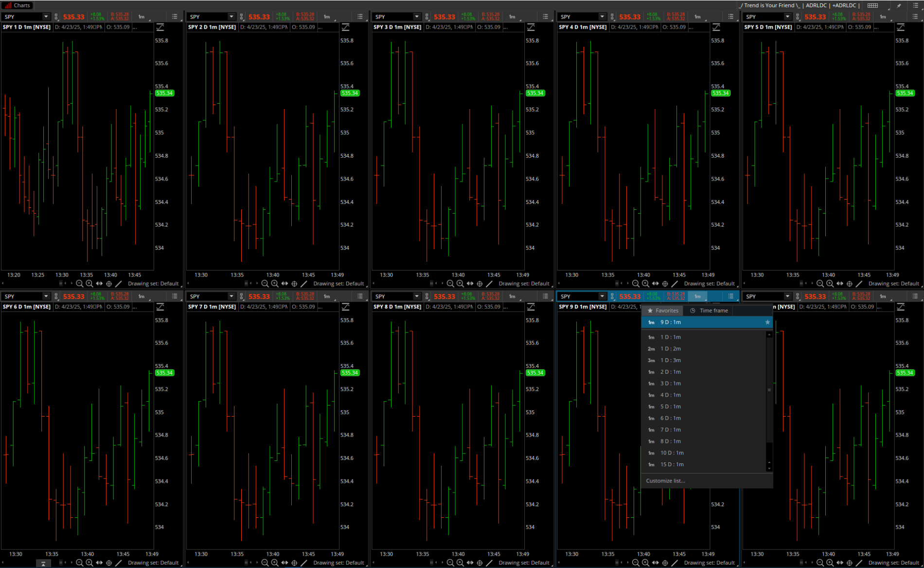The image size is (924, 568).
Task: Choose 5 D : 1m from the favorites list
Action: click(670, 406)
